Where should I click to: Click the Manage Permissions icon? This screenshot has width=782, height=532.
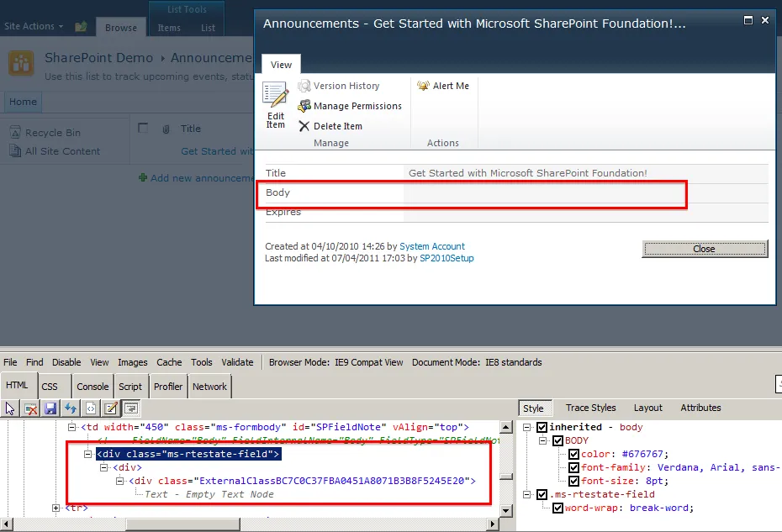click(304, 106)
